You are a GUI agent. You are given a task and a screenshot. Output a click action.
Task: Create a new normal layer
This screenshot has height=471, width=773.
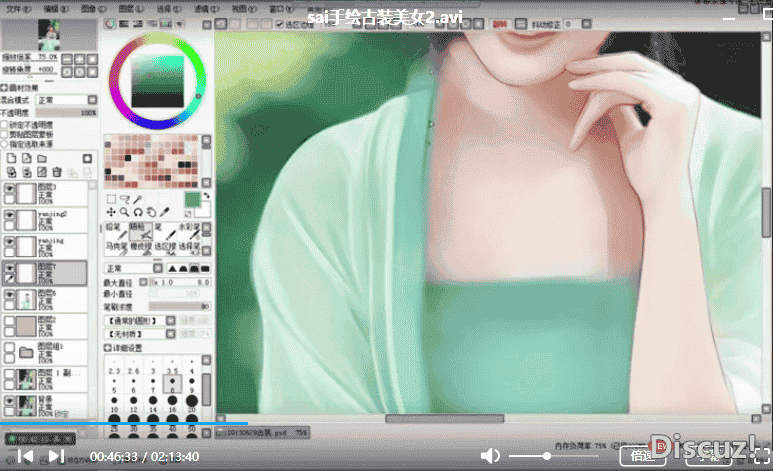[11, 158]
